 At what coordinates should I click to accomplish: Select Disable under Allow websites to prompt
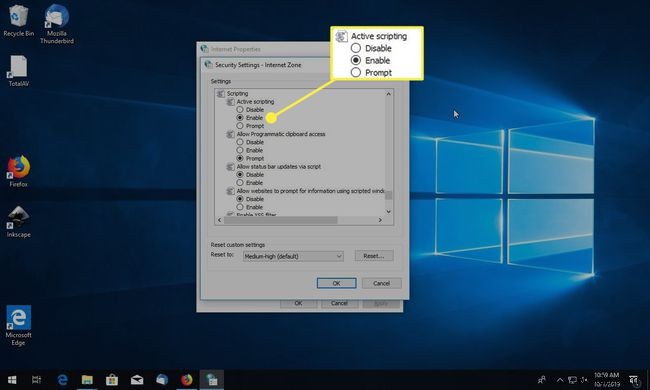(250, 199)
